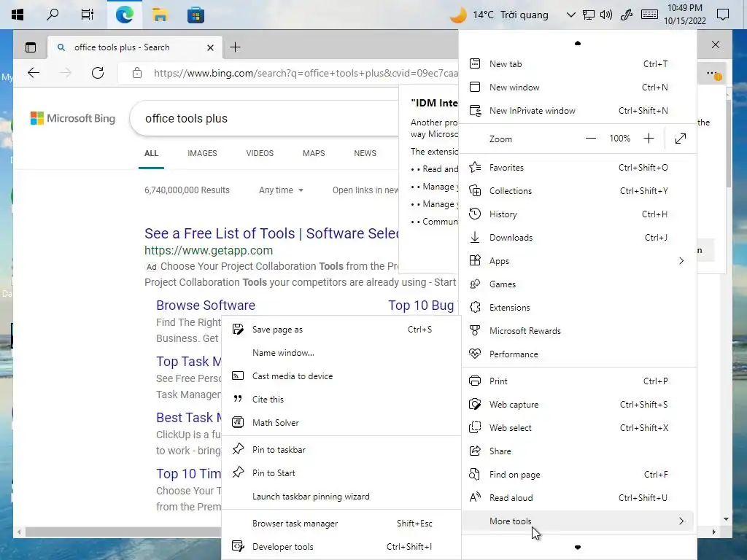Click the Share icon
The height and width of the screenshot is (560, 747).
point(475,451)
